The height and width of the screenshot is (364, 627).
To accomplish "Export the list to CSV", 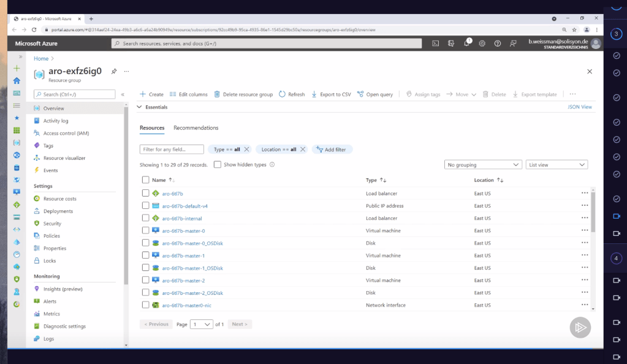I will coord(331,94).
